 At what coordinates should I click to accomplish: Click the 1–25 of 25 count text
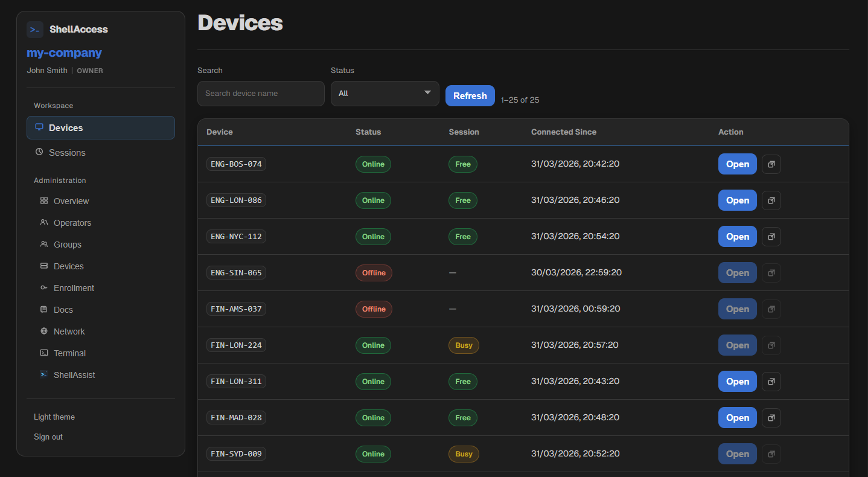[520, 100]
